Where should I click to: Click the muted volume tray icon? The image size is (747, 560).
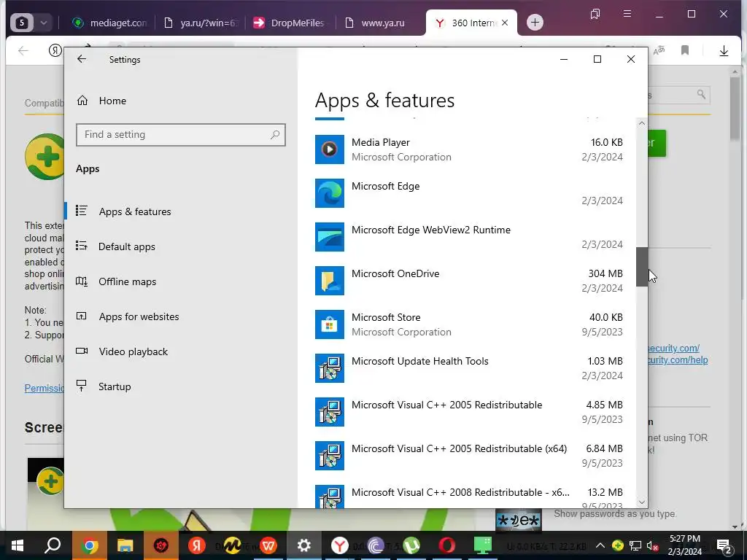pyautogui.click(x=652, y=545)
